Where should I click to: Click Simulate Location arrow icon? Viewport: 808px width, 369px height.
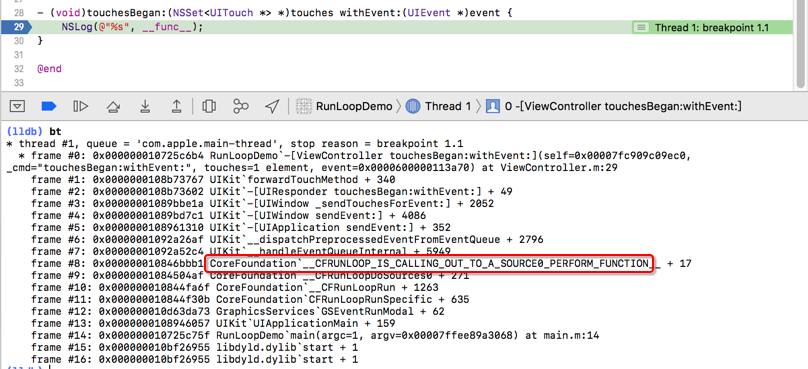pyautogui.click(x=272, y=107)
